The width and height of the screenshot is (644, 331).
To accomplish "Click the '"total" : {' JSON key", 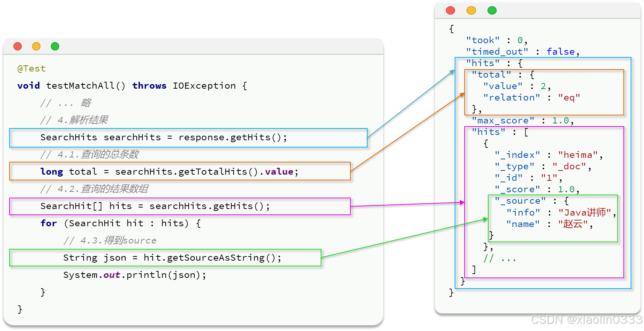I will [x=503, y=75].
